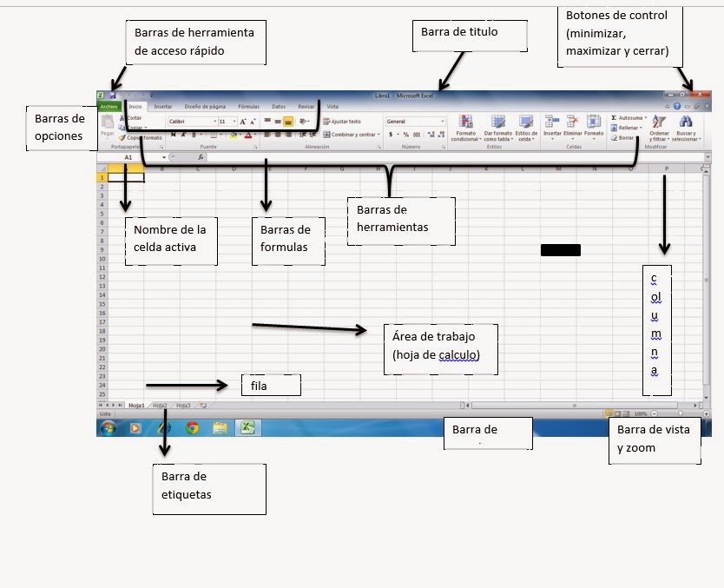The height and width of the screenshot is (588, 724).
Task: Click the increase decimal icon
Action: coord(431,135)
